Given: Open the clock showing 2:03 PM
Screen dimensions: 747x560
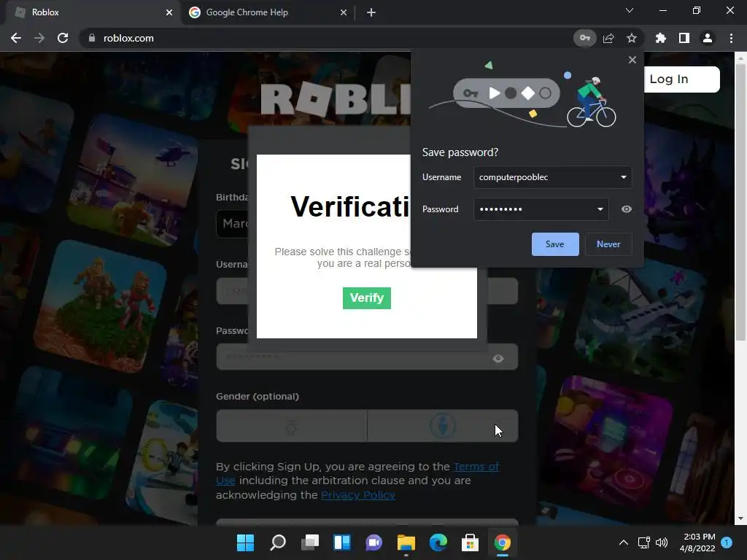Looking at the screenshot, I should point(697,542).
